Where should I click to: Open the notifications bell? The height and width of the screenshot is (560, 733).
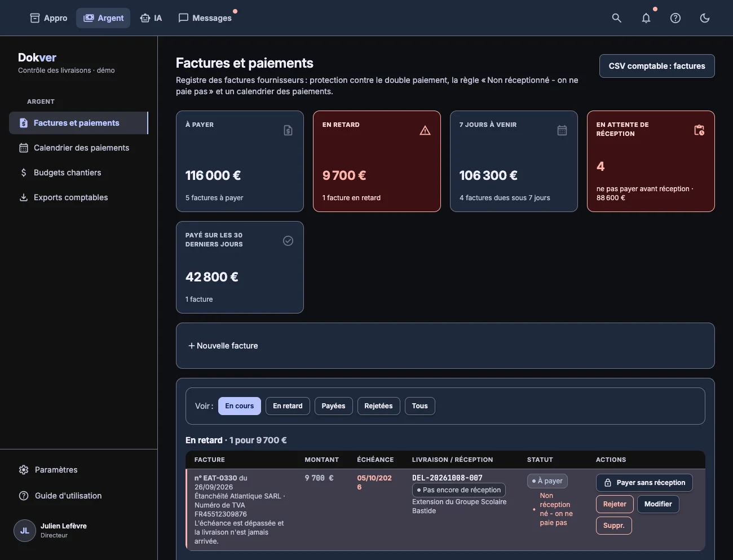click(646, 18)
